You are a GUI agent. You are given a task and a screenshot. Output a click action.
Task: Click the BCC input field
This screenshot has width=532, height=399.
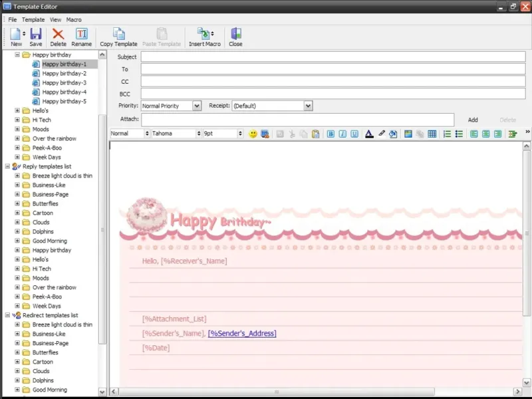pos(333,94)
